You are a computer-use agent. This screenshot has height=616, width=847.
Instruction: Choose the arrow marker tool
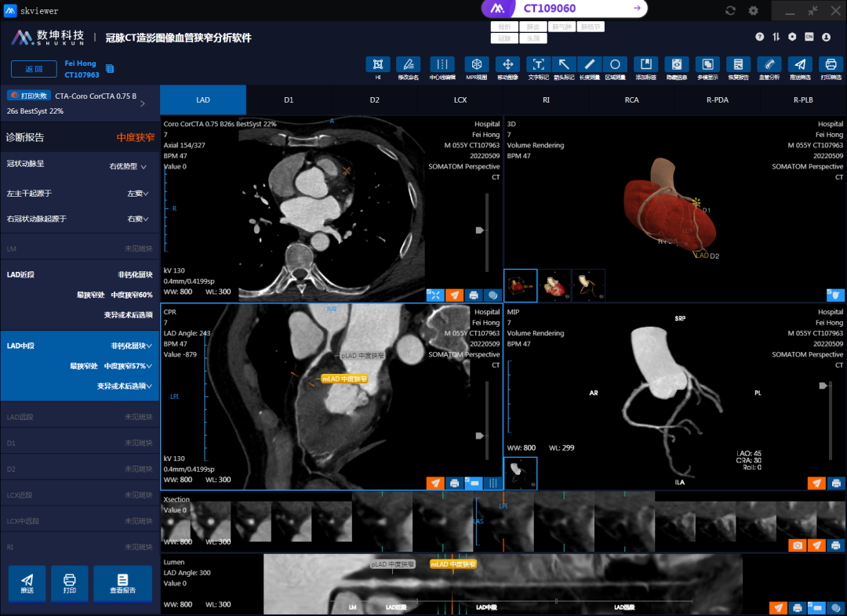564,65
